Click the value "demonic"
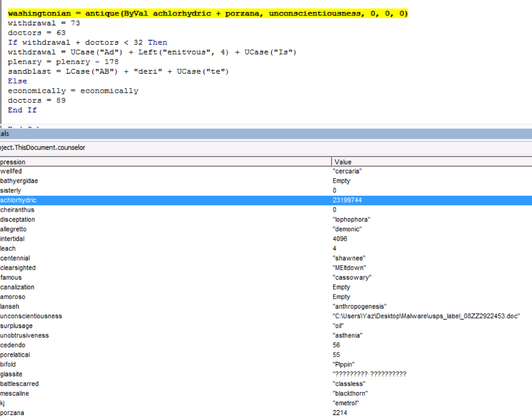The width and height of the screenshot is (532, 418). pyautogui.click(x=347, y=229)
